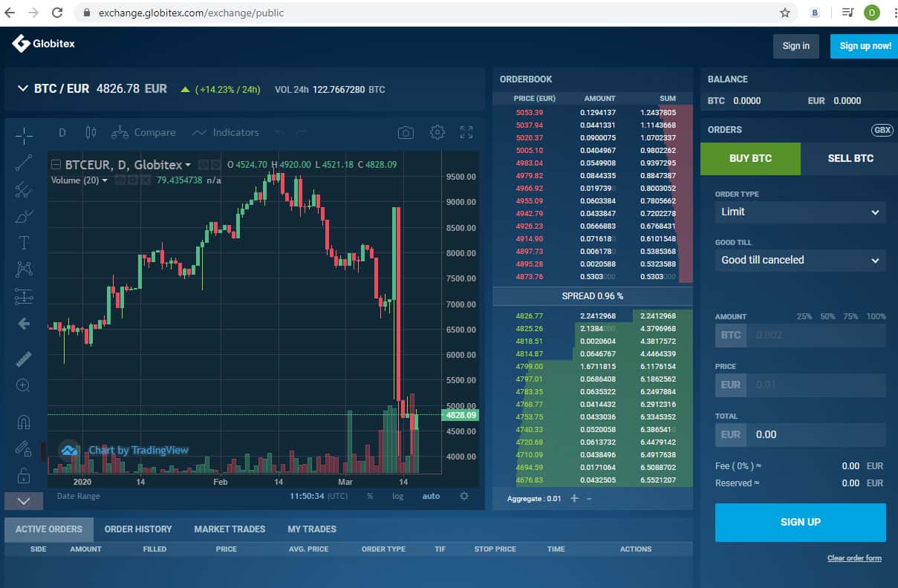Toggle the GBX fee option
Screen dimensions: 898x588
pos(882,130)
